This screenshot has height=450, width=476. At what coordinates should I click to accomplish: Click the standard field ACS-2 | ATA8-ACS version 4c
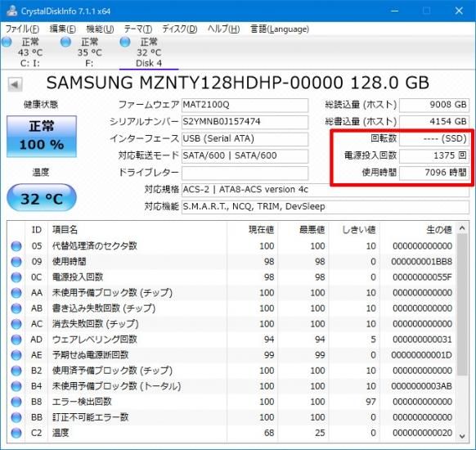[x=326, y=190]
